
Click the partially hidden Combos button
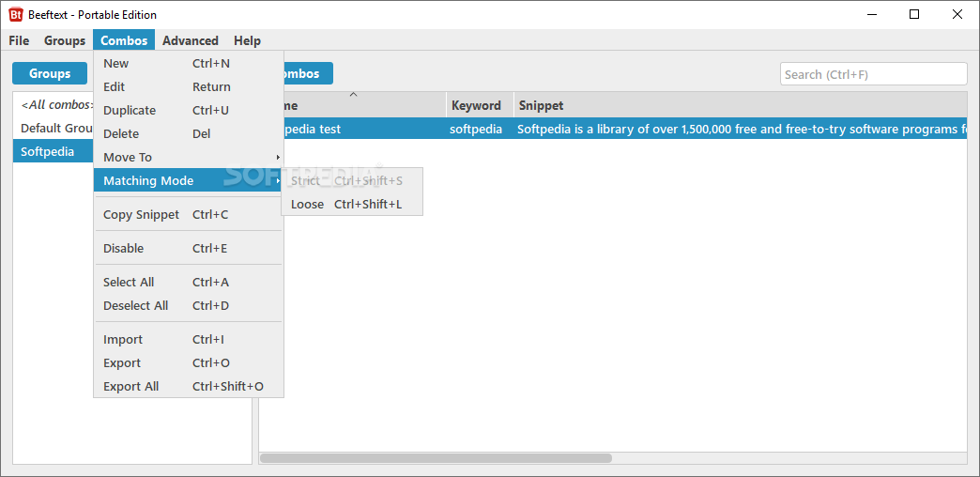308,74
